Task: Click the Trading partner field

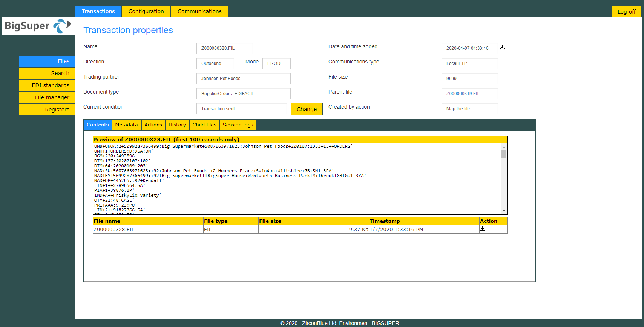Action: [244, 79]
